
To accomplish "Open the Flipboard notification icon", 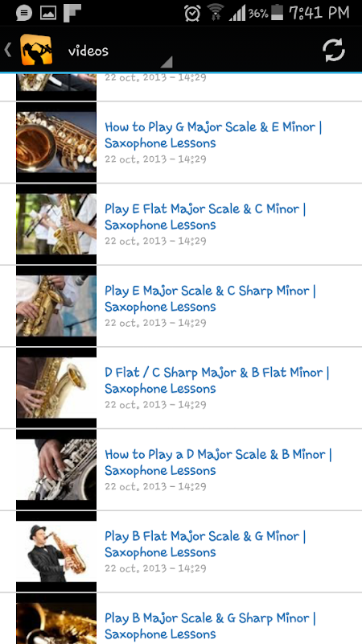I will coord(72,13).
